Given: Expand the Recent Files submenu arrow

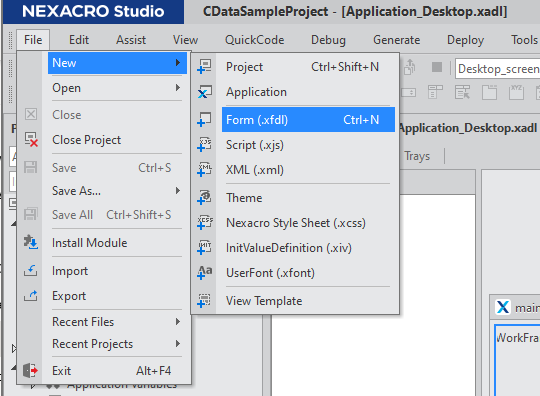Looking at the screenshot, I should point(178,322).
